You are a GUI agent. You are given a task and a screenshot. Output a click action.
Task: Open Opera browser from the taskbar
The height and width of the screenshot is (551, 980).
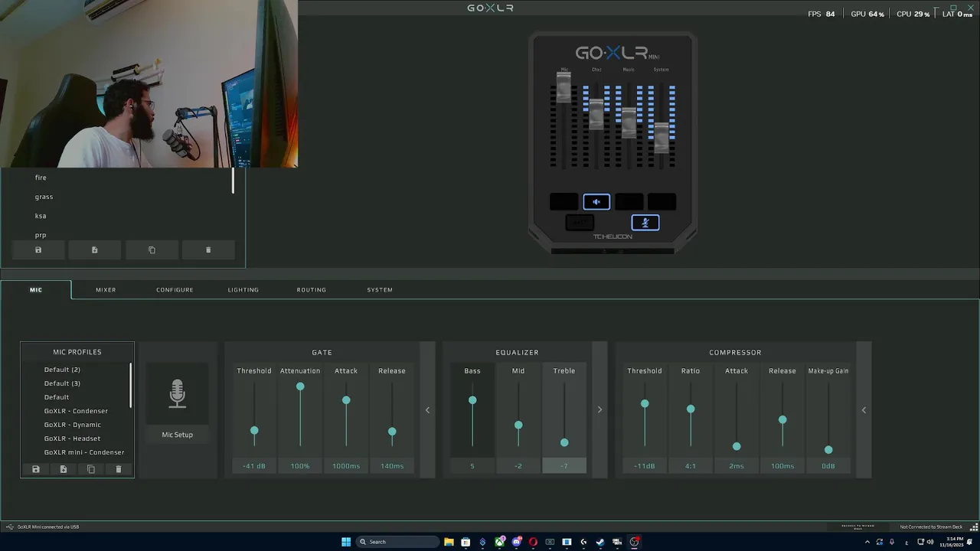(x=533, y=542)
